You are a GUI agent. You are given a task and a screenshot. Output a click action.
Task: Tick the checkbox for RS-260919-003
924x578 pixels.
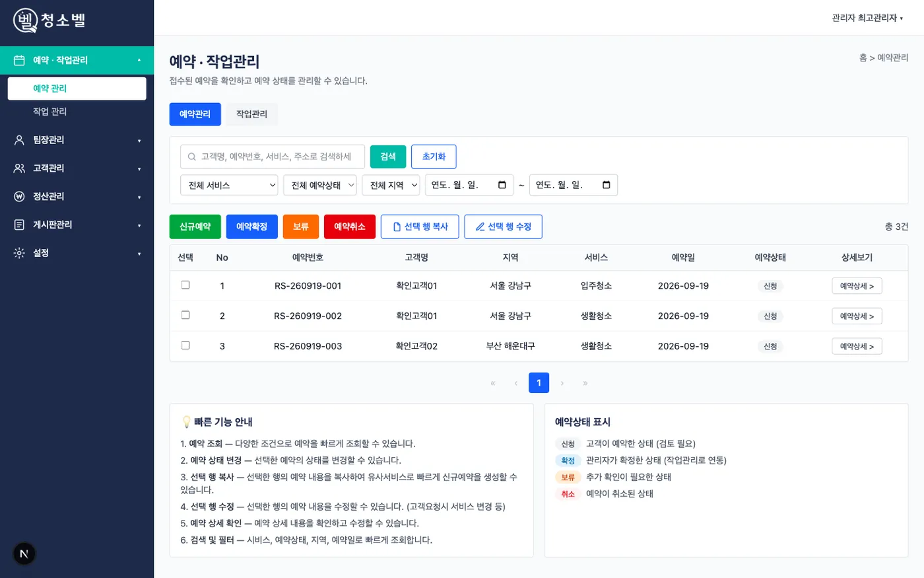[x=185, y=345]
